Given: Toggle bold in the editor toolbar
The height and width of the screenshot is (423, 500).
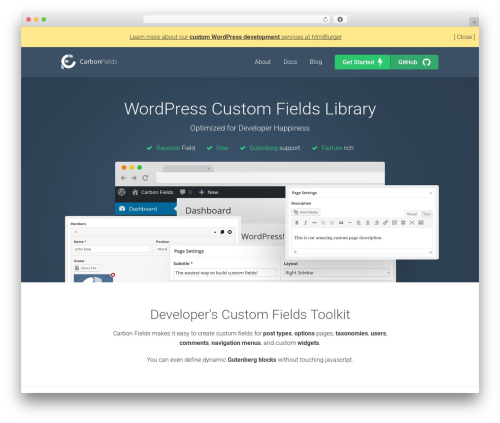Looking at the screenshot, I should tap(297, 223).
